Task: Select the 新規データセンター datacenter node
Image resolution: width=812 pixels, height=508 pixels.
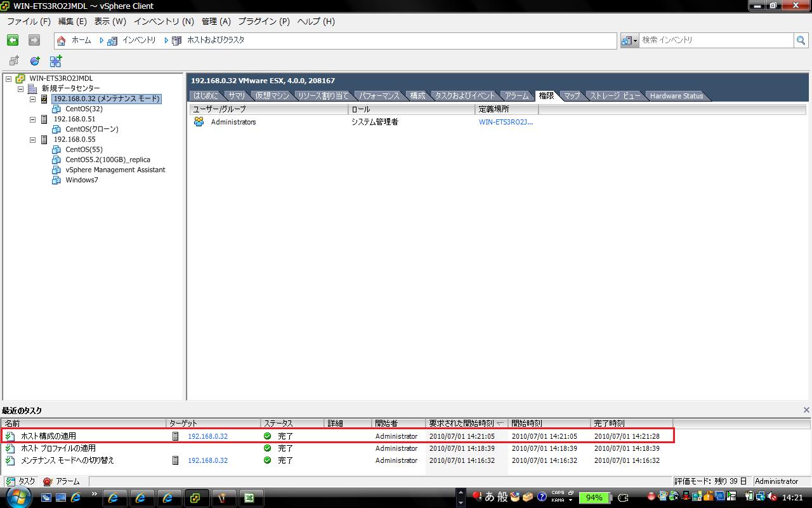Action: pyautogui.click(x=71, y=88)
